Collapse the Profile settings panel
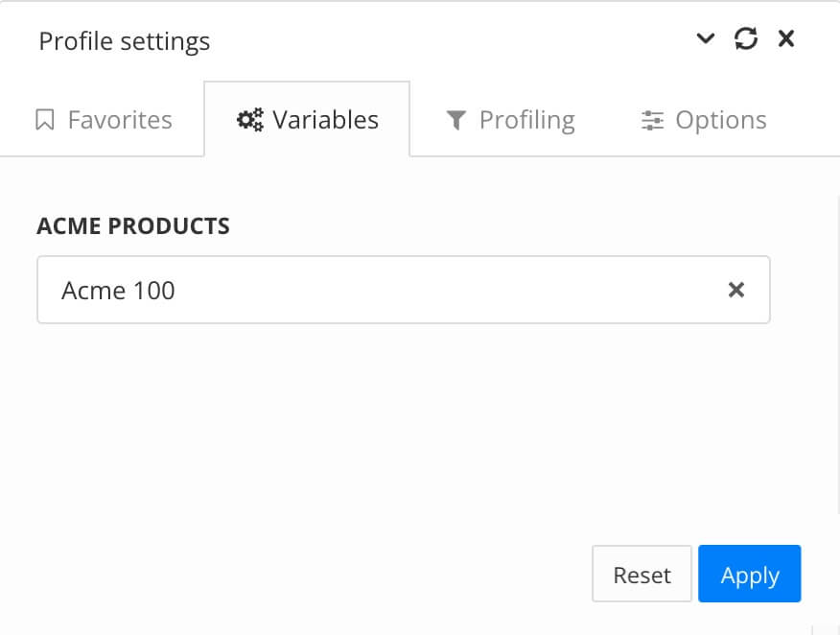 coord(706,38)
